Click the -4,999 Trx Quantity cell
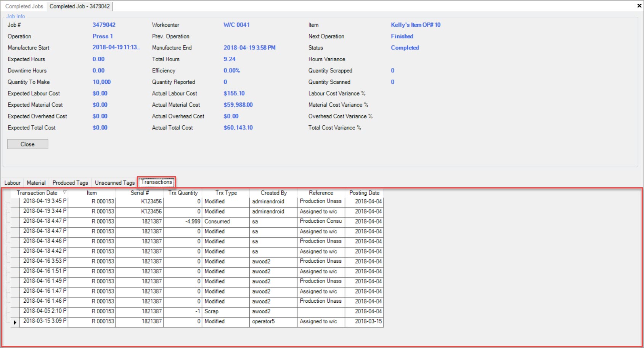This screenshot has width=644, height=348. [x=183, y=221]
